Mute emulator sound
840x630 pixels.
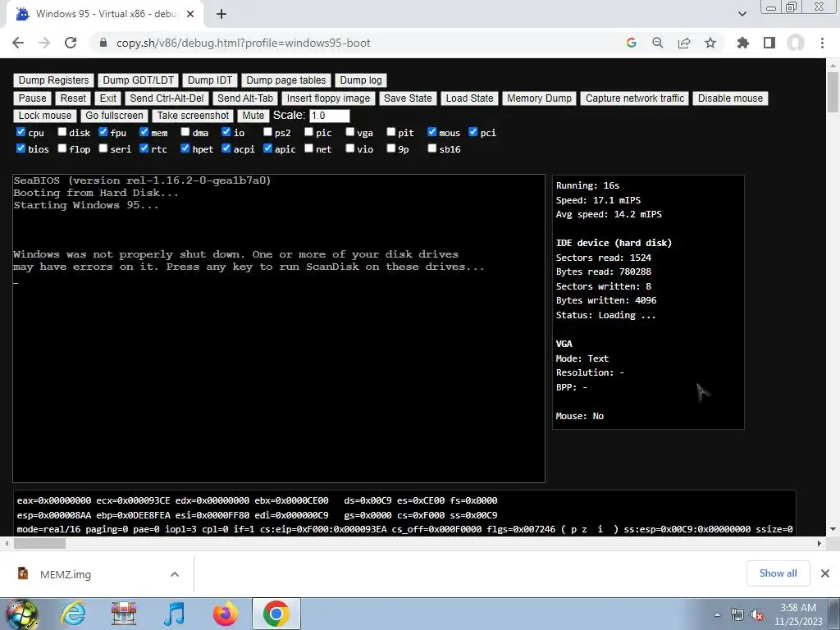pyautogui.click(x=253, y=116)
